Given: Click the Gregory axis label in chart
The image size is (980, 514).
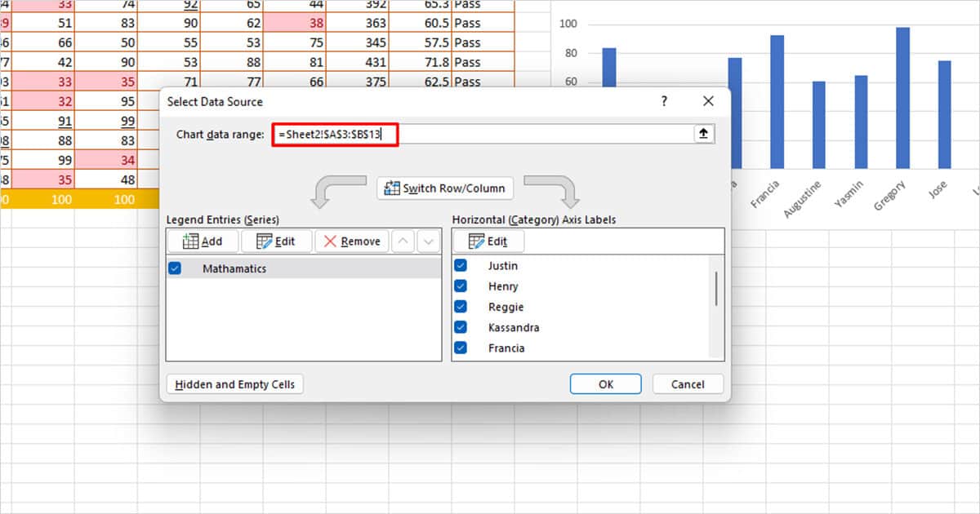Looking at the screenshot, I should click(x=890, y=197).
